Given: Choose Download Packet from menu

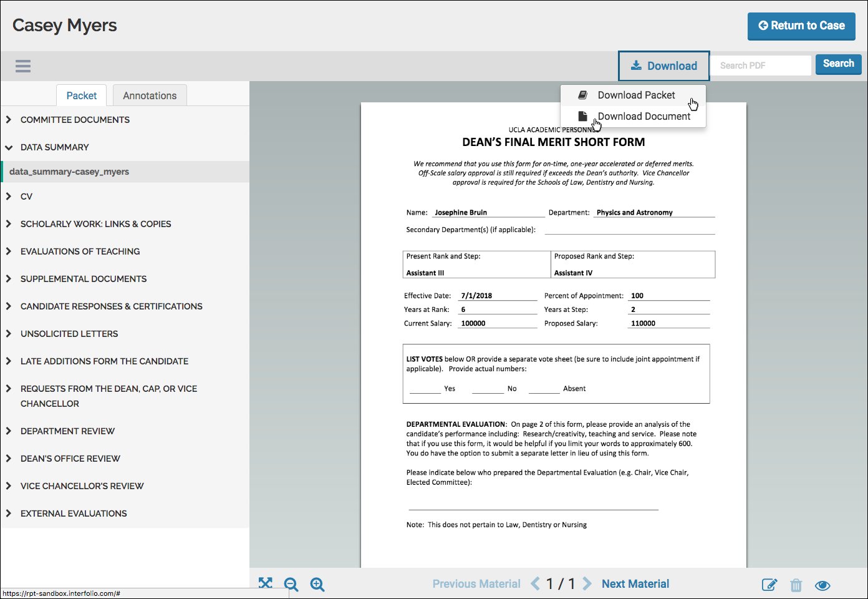Looking at the screenshot, I should coord(633,95).
